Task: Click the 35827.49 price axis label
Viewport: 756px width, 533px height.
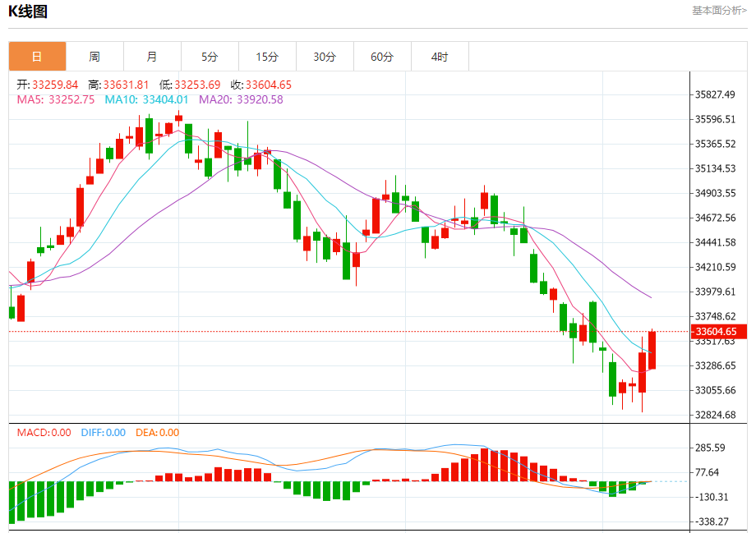Action: (x=715, y=94)
